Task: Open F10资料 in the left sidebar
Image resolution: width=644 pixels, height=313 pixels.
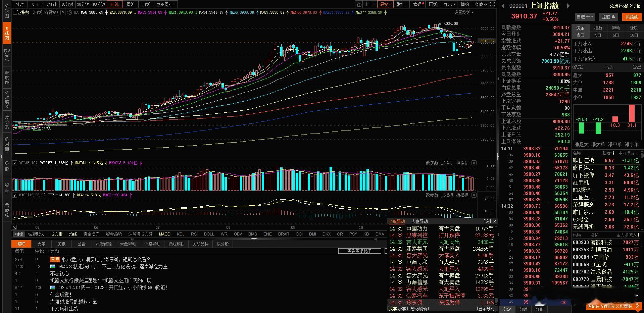Action: pos(7,55)
